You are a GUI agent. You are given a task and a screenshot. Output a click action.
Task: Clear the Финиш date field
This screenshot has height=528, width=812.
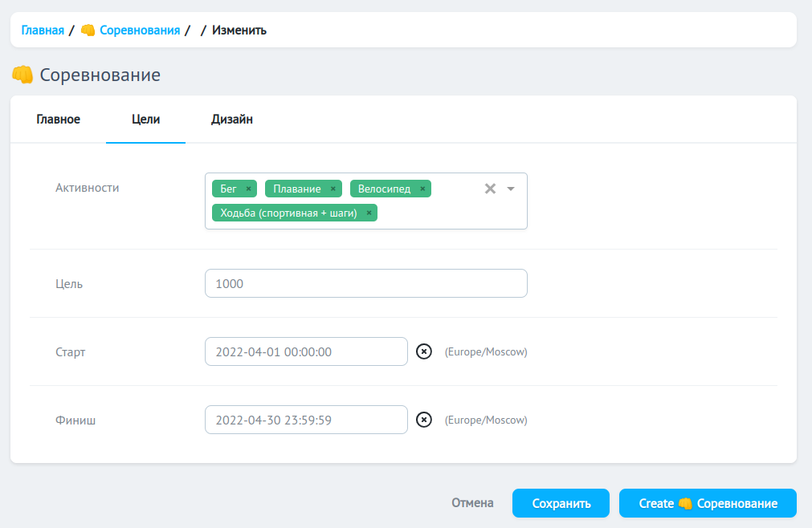point(424,420)
